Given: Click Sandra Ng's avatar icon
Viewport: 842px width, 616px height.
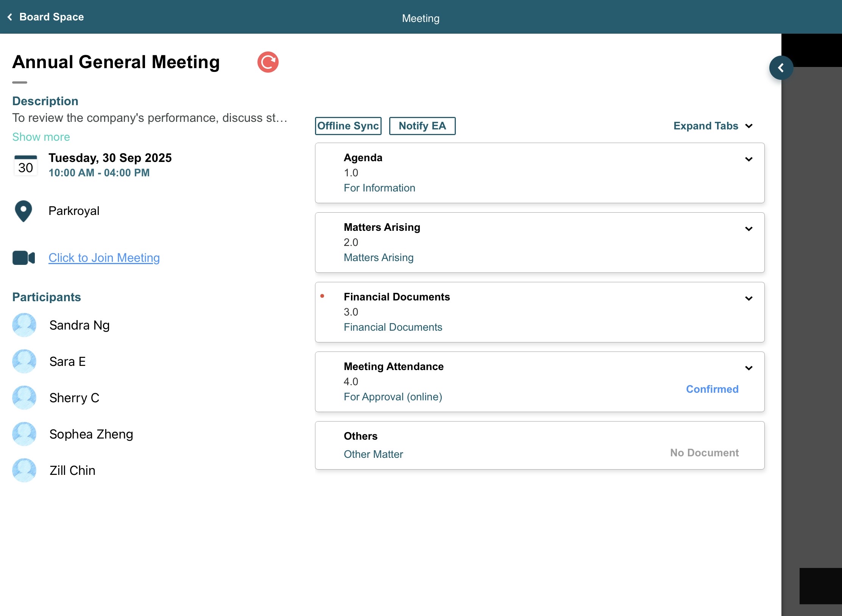Looking at the screenshot, I should point(24,325).
